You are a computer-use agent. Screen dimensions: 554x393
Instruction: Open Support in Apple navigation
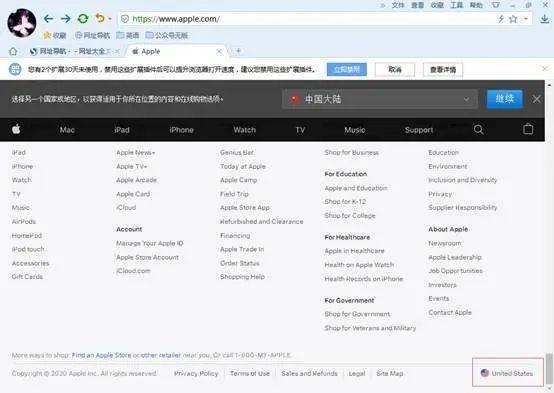click(x=419, y=130)
